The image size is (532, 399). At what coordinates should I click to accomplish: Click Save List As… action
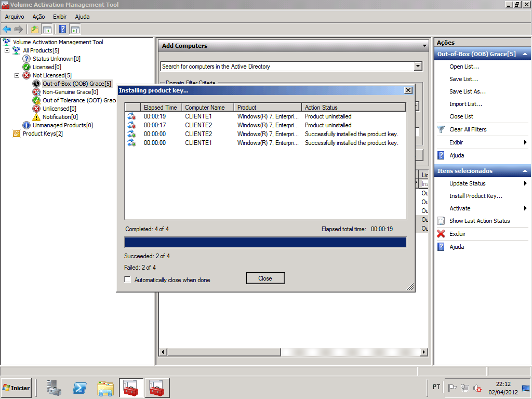click(x=468, y=91)
